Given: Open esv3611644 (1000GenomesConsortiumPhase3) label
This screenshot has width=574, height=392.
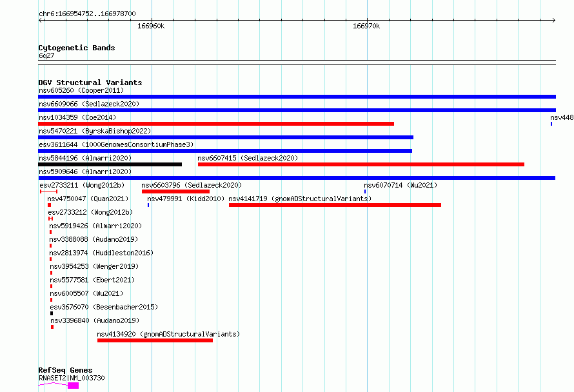Looking at the screenshot, I should (116, 144).
